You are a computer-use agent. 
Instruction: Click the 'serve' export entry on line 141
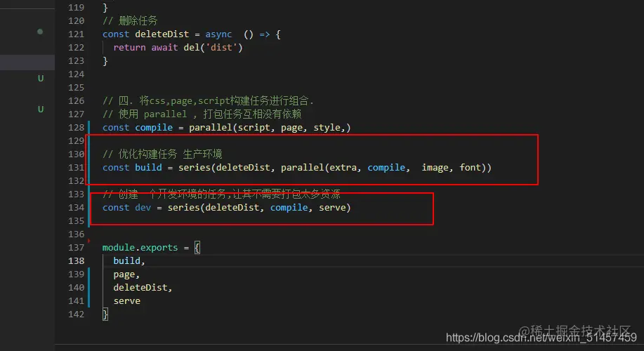pyautogui.click(x=127, y=301)
